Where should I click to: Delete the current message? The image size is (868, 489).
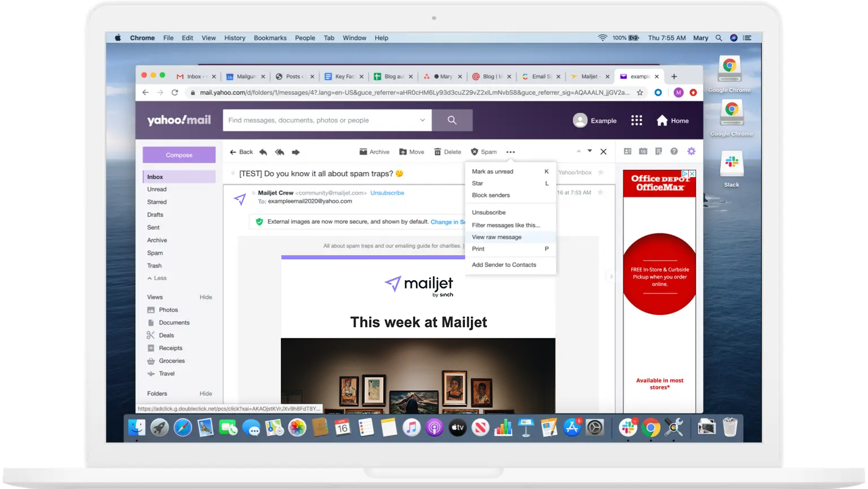click(x=448, y=152)
